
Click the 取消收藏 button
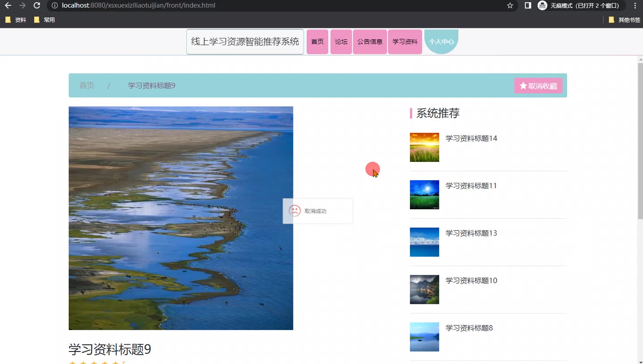coord(539,86)
